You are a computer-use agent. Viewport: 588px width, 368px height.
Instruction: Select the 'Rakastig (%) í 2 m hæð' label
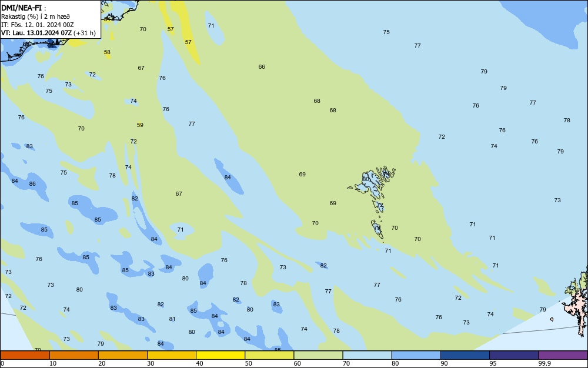tap(35, 16)
